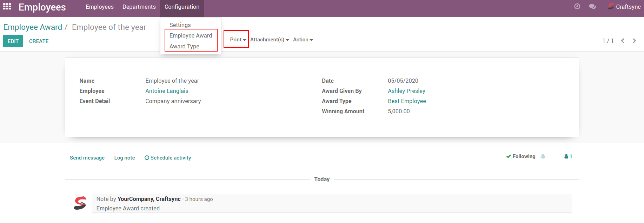Open employee Antoine Langlais link
The height and width of the screenshot is (223, 644).
point(167,91)
